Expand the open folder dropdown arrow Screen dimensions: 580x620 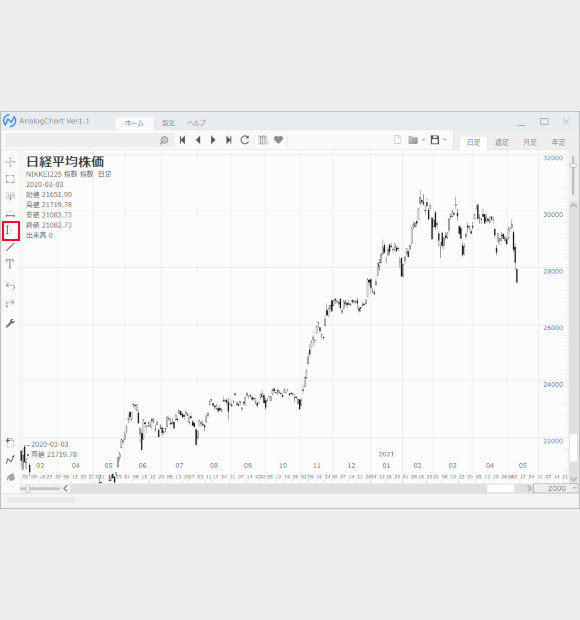tap(423, 140)
